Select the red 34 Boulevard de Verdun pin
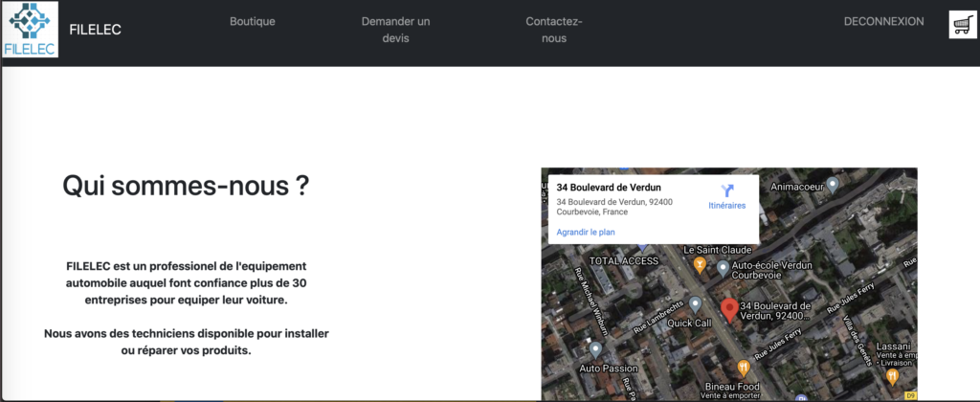Screen dimensions: 980x402 [x=728, y=309]
